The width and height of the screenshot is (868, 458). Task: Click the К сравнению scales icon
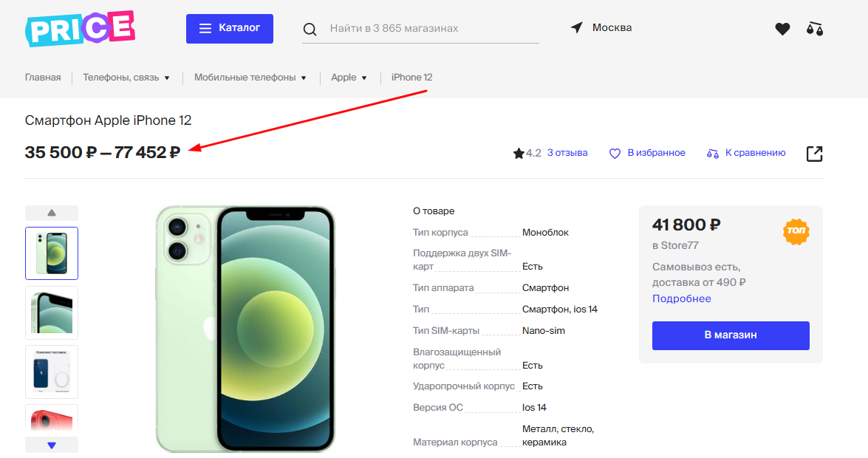pos(712,154)
